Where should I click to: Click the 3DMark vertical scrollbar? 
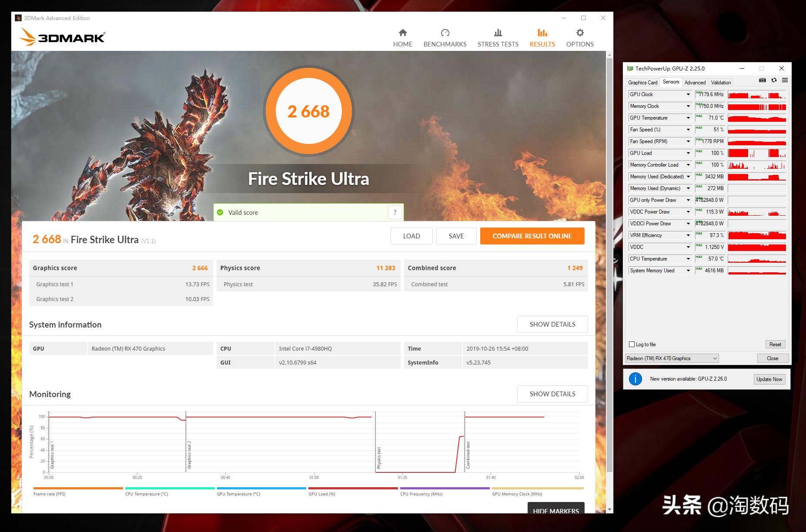pos(609,261)
